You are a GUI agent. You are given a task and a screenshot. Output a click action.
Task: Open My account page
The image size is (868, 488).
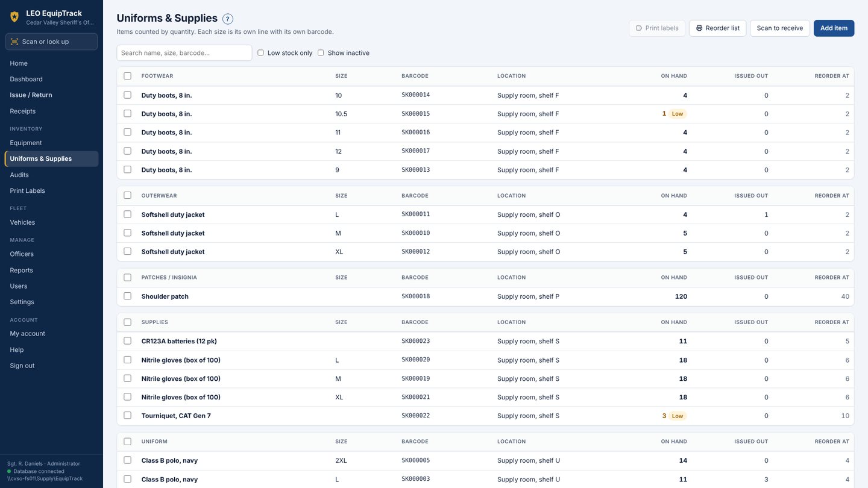[x=51, y=334]
